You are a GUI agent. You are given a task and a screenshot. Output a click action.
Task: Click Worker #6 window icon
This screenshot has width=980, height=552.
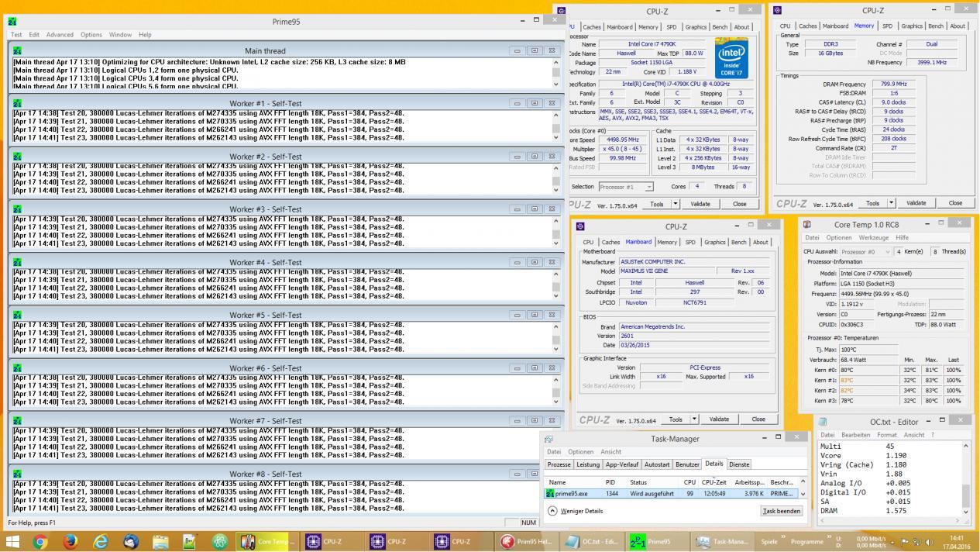tap(17, 368)
